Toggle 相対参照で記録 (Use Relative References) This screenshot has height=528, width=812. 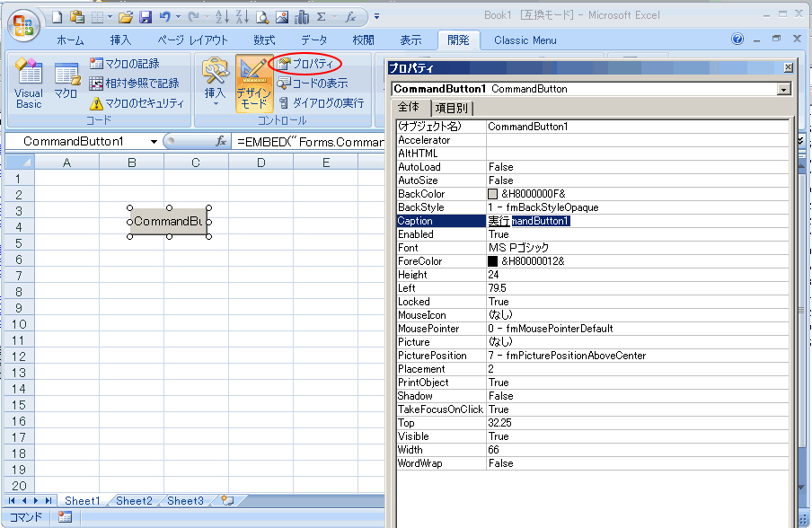pyautogui.click(x=134, y=84)
